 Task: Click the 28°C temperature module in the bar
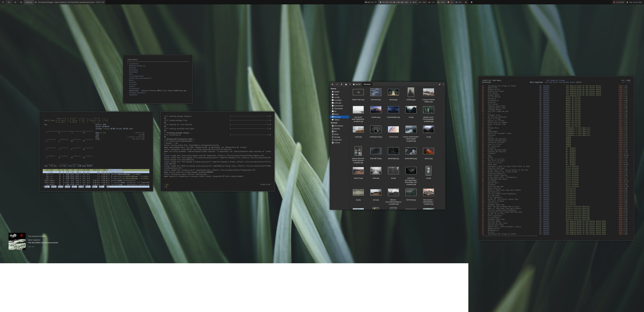tap(413, 2)
